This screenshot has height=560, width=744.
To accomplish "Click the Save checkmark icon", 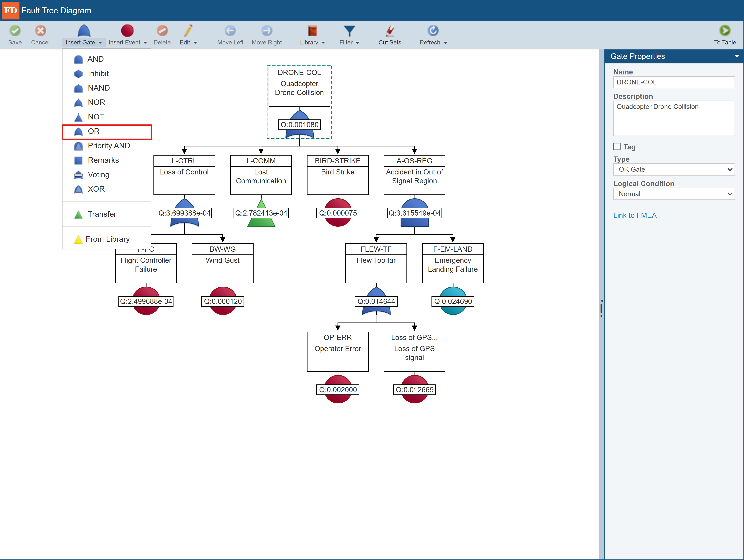I will (15, 31).
